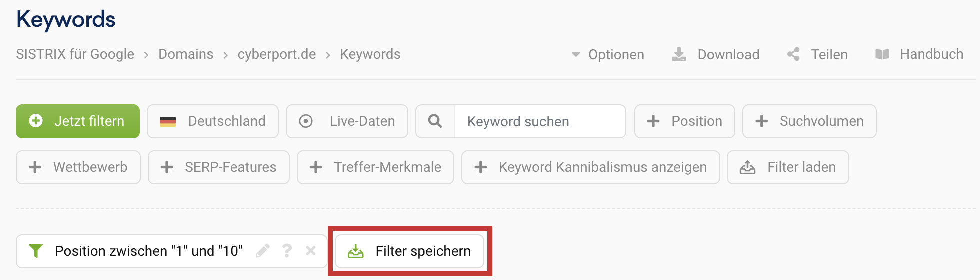Click the book icon next to Handbuch
This screenshot has height=280, width=980.
(x=882, y=54)
